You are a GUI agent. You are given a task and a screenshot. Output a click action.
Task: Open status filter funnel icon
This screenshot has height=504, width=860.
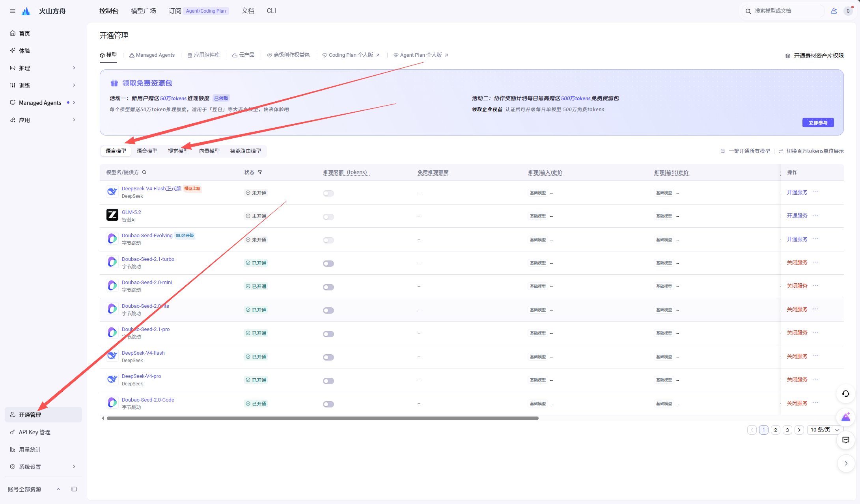[x=260, y=172]
